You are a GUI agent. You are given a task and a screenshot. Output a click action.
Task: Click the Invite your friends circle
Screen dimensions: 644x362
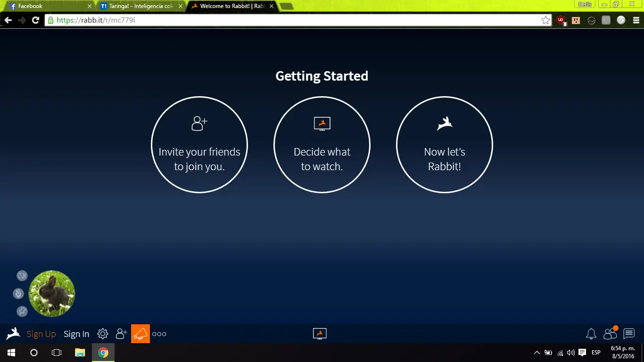coord(199,145)
